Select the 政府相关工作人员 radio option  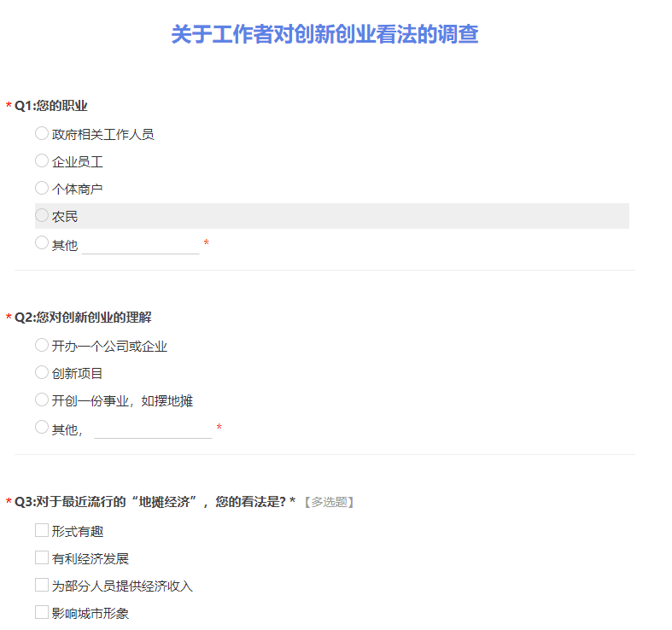pos(42,133)
